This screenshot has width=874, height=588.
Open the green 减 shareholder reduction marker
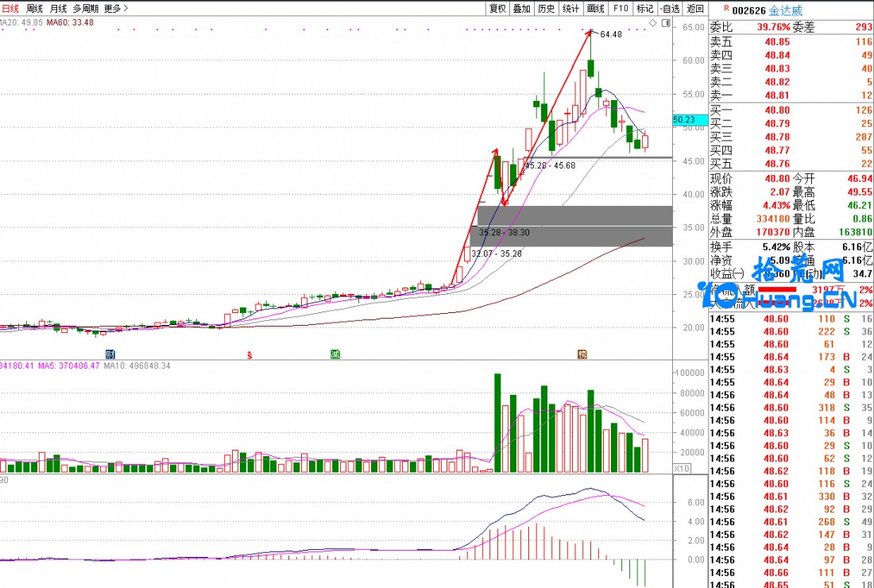[x=335, y=354]
